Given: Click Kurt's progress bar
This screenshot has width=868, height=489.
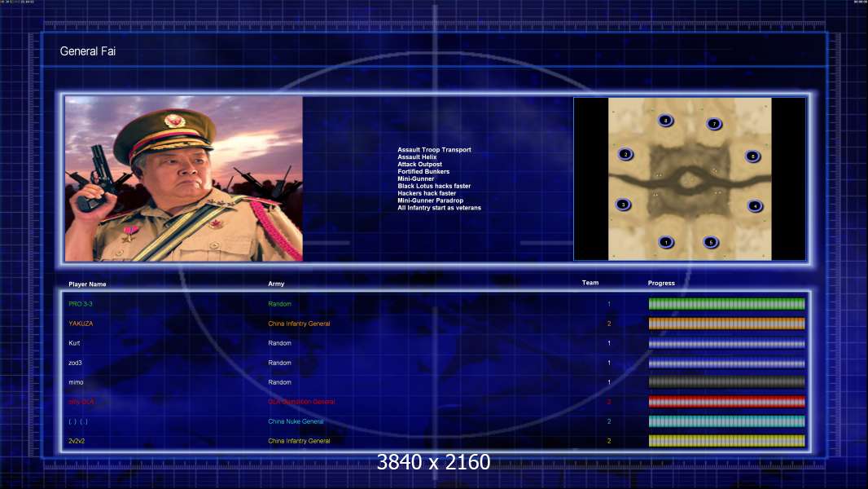Looking at the screenshot, I should (x=727, y=343).
